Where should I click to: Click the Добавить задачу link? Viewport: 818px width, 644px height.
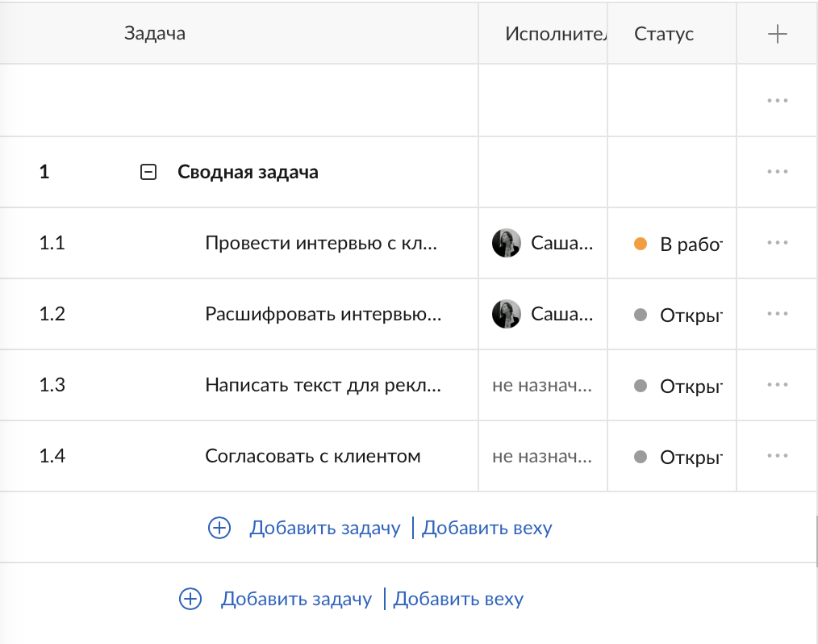(325, 528)
